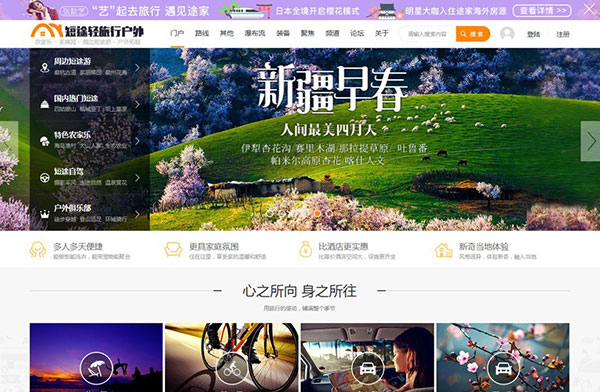Select the first carousel indicator dot

coord(269,213)
